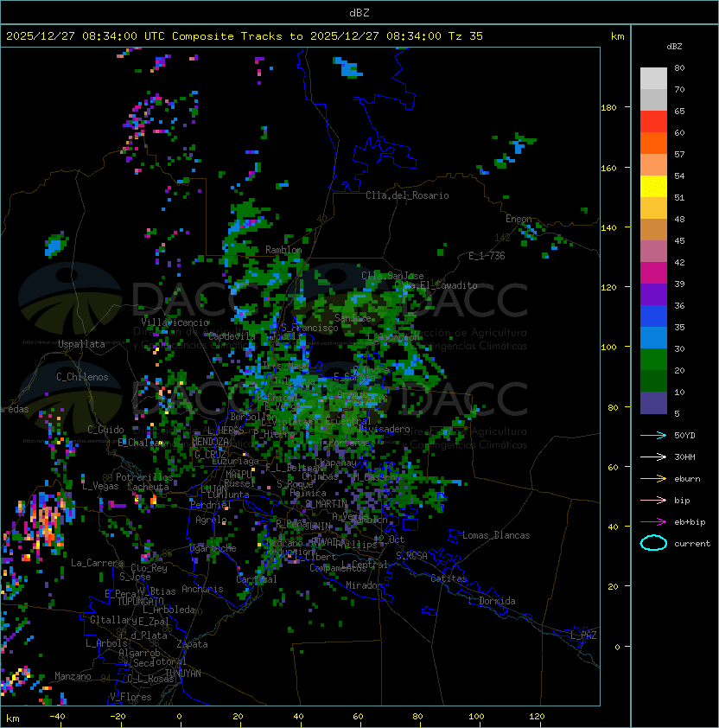Click the '0' tick on vertical km axis
The width and height of the screenshot is (719, 728).
coord(617,648)
